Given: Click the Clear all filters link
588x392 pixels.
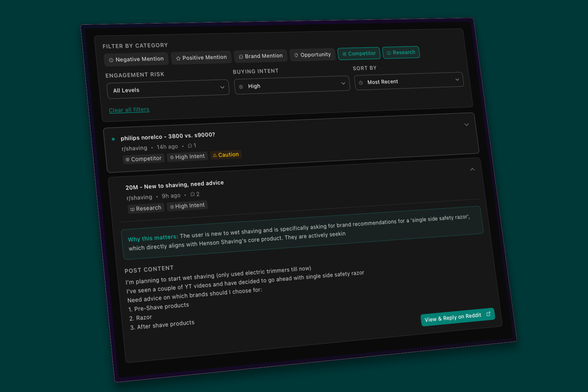Looking at the screenshot, I should click(x=129, y=110).
